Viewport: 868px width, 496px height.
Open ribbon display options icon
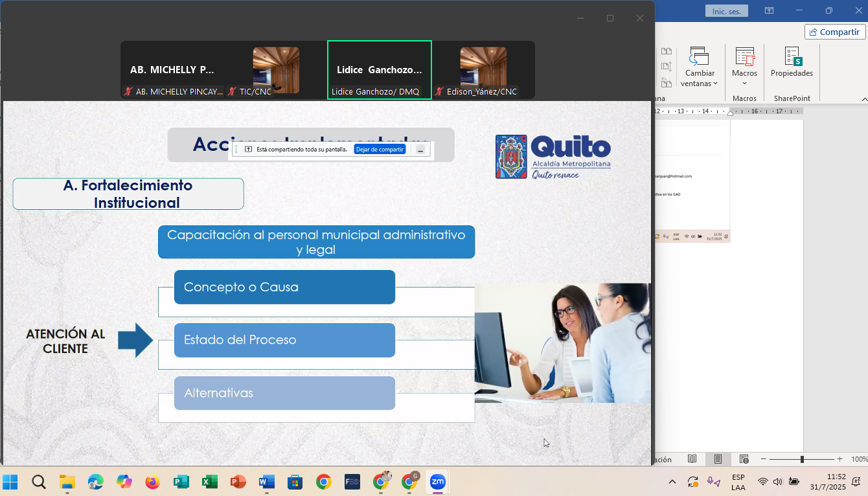click(x=769, y=11)
